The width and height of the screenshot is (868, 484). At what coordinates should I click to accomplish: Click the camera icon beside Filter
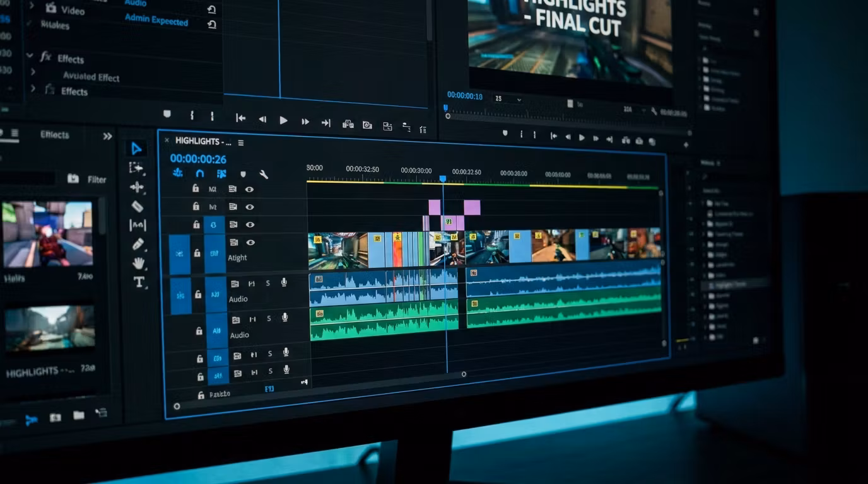pyautogui.click(x=73, y=179)
